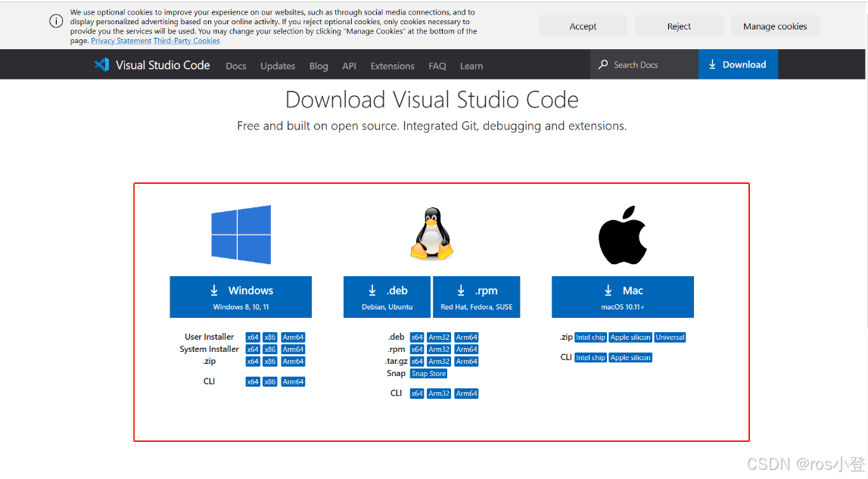The width and height of the screenshot is (868, 479).
Task: Click the info icon in cookie banner
Action: (56, 22)
